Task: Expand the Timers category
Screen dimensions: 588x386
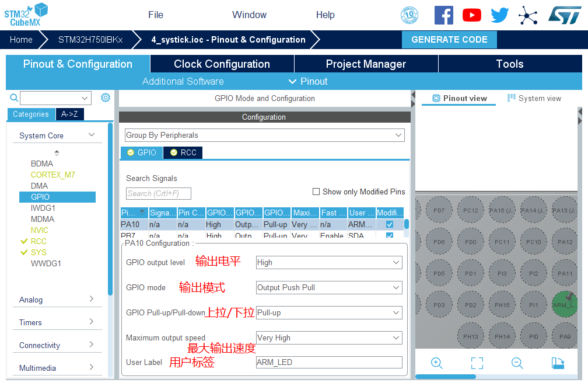Action: [57, 322]
